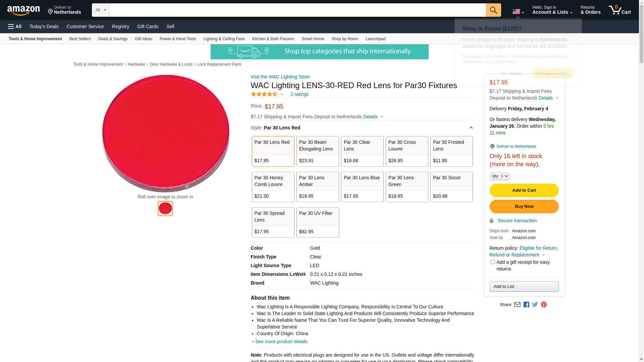Viewport: 644px width, 362px height.
Task: Select the Par 30 Frosted Lens style
Action: coord(451,151)
